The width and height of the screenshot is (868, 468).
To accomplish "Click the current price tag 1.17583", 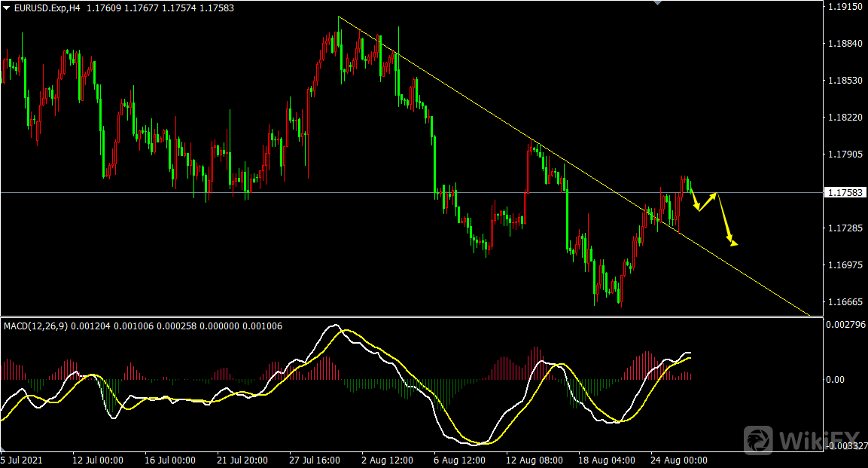I will (843, 193).
